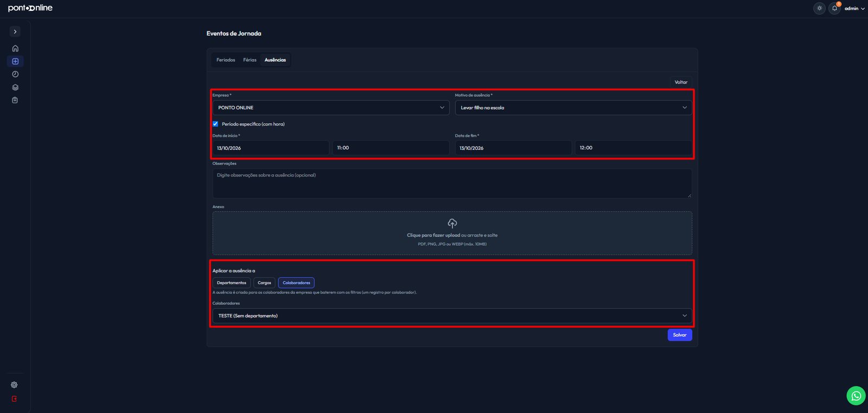
Task: Click the Data de fim date field
Action: tap(513, 148)
